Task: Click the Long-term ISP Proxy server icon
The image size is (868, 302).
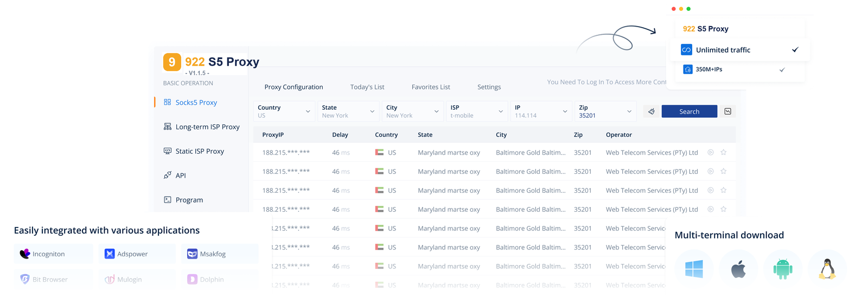Action: pos(168,127)
